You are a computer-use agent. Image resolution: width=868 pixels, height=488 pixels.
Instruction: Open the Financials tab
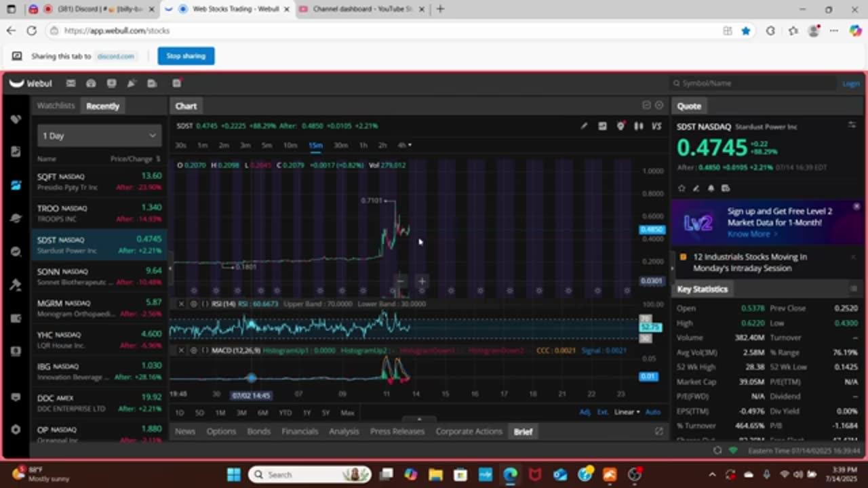(x=300, y=432)
